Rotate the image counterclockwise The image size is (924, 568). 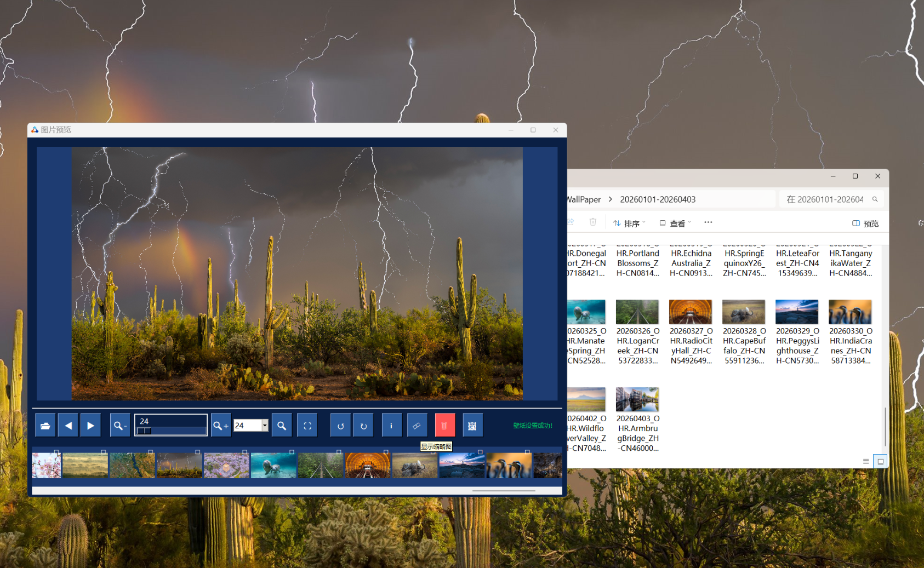point(340,426)
